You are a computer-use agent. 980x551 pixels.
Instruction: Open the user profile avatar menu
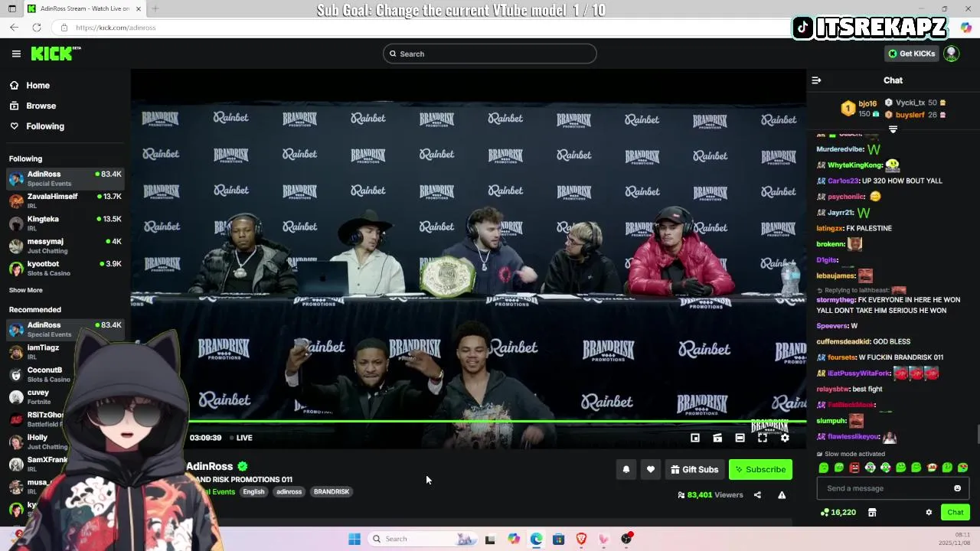pyautogui.click(x=952, y=54)
